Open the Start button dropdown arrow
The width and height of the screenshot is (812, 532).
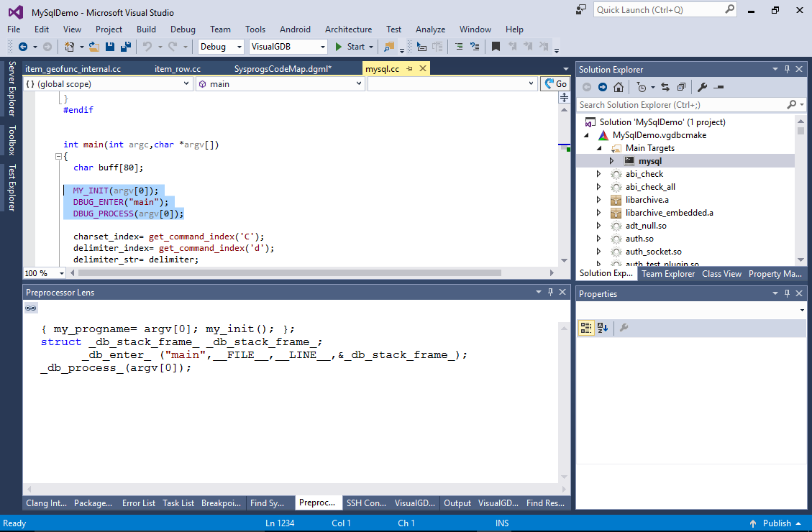[371, 47]
